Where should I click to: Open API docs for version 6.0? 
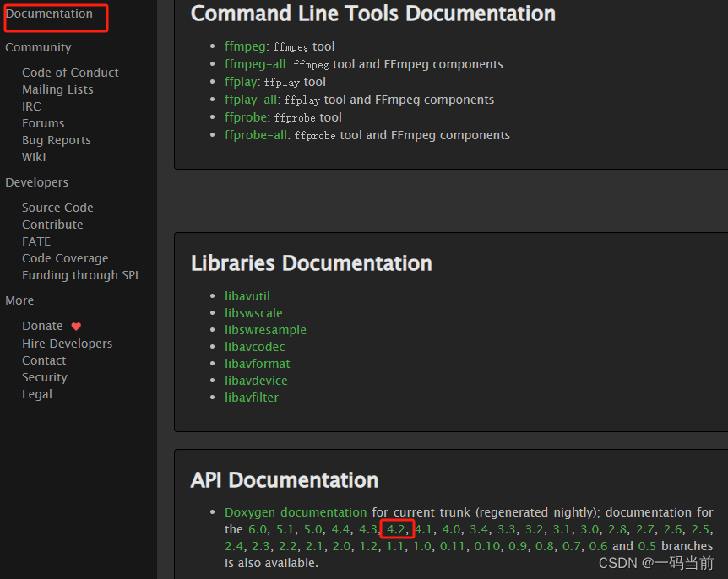pos(258,529)
